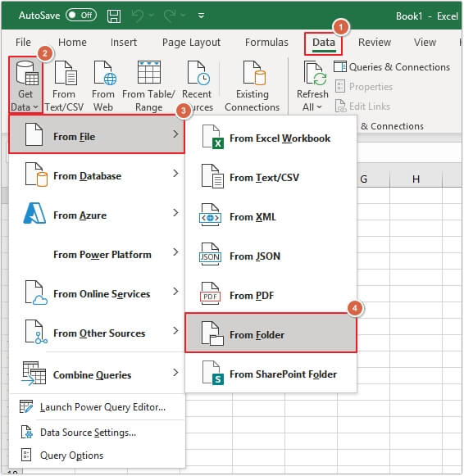Choose From JSON option
Image resolution: width=464 pixels, height=476 pixels.
pos(271,256)
